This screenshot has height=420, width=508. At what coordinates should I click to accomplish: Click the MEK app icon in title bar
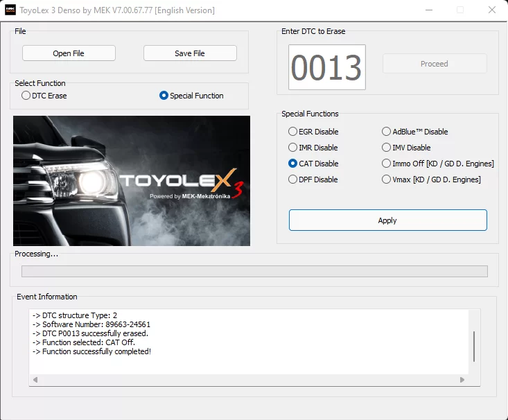pos(10,10)
